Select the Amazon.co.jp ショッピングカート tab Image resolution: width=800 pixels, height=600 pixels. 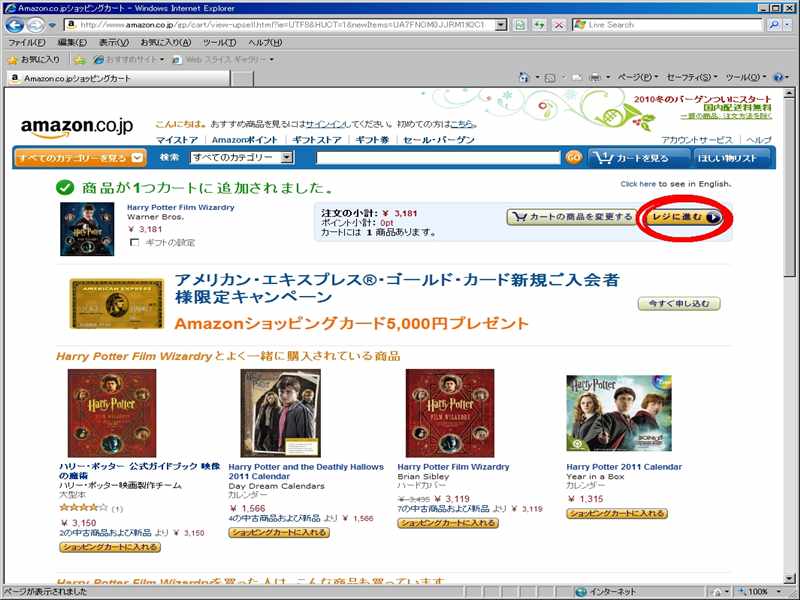(118, 78)
